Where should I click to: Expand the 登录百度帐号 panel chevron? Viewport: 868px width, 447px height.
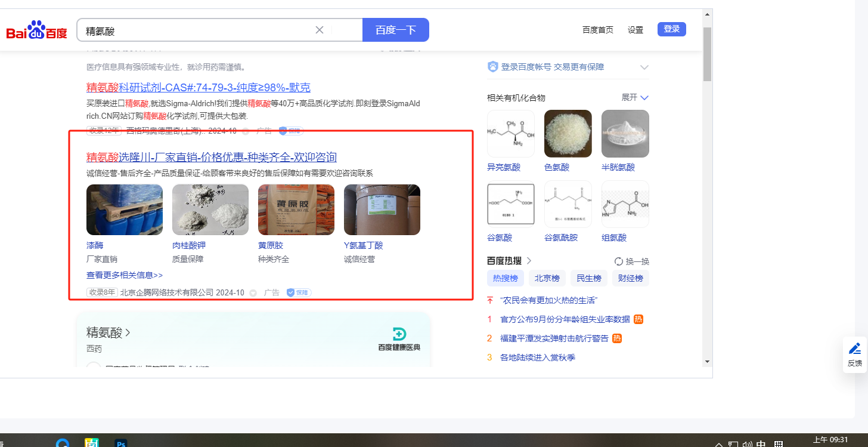(x=644, y=67)
